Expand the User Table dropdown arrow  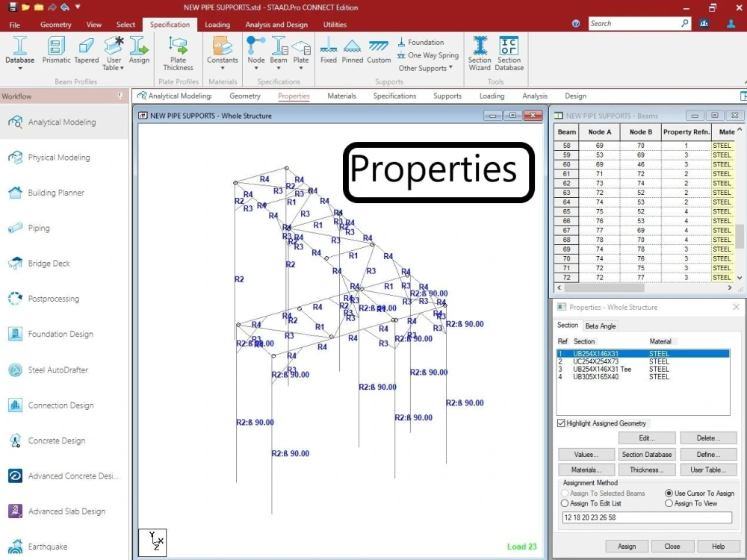click(x=122, y=68)
